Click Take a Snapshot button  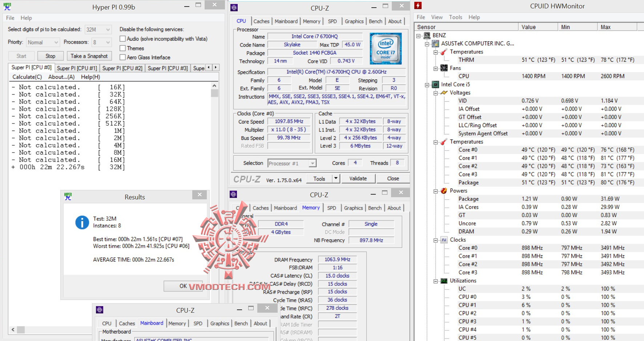[x=89, y=56]
